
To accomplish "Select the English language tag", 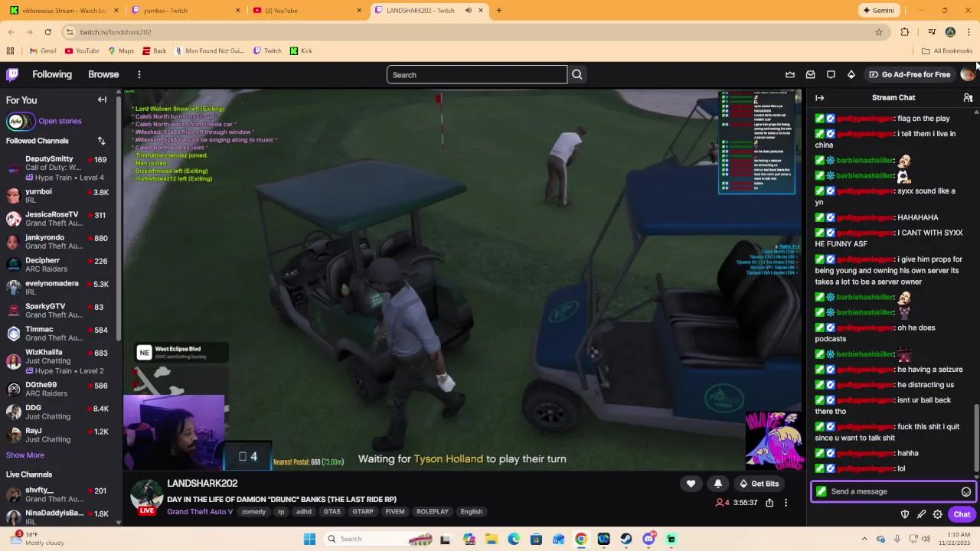I will coord(472,511).
